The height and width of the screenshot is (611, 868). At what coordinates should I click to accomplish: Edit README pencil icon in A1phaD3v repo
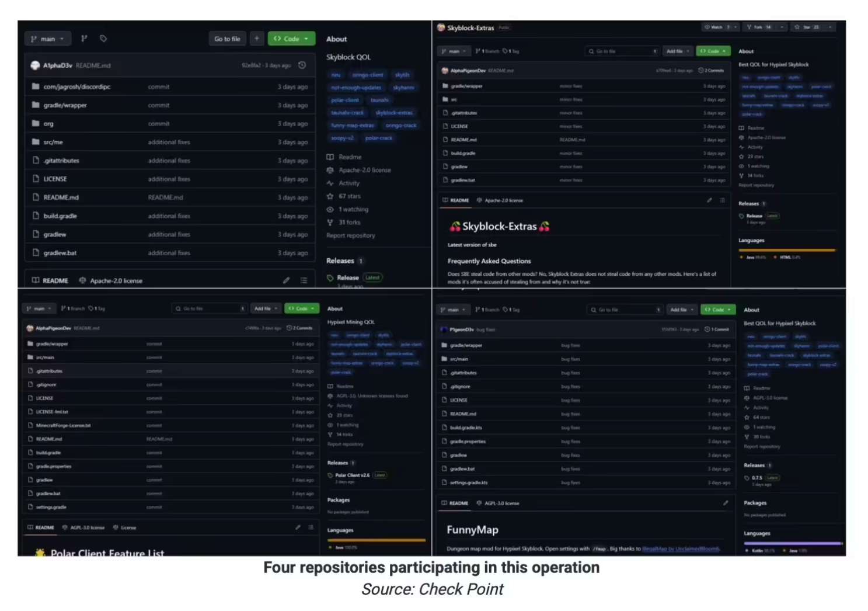coord(286,280)
